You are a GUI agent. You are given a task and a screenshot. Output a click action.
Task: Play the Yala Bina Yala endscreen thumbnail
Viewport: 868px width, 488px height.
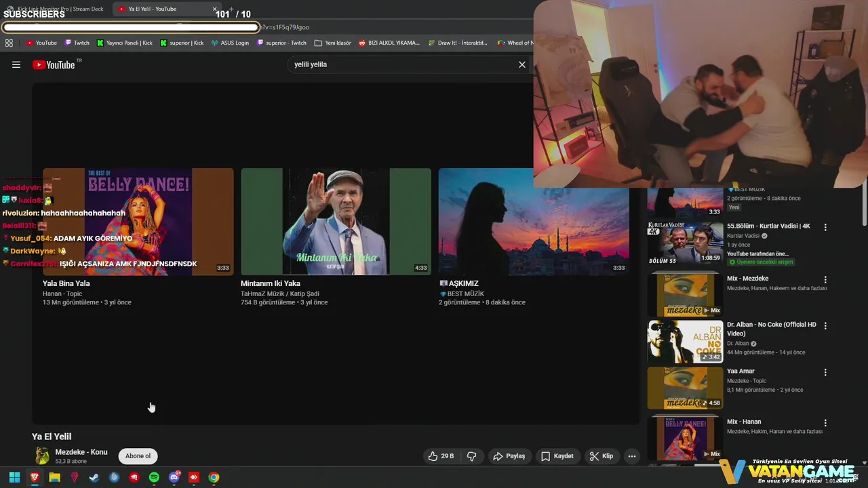coord(138,222)
